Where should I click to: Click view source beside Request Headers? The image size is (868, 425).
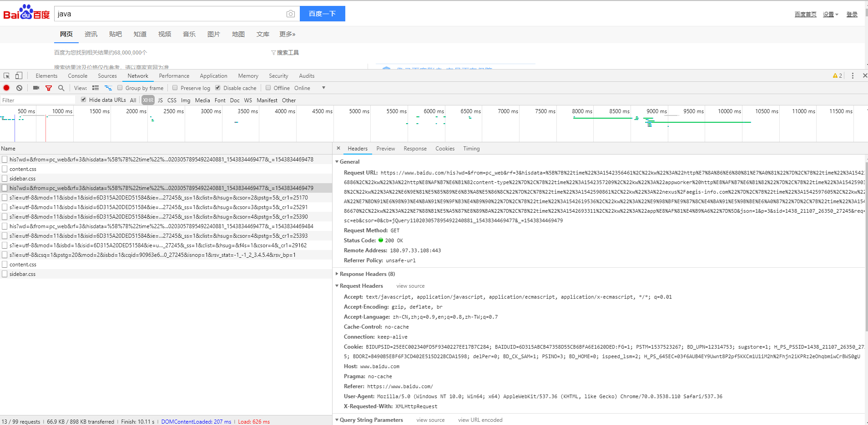tap(410, 286)
